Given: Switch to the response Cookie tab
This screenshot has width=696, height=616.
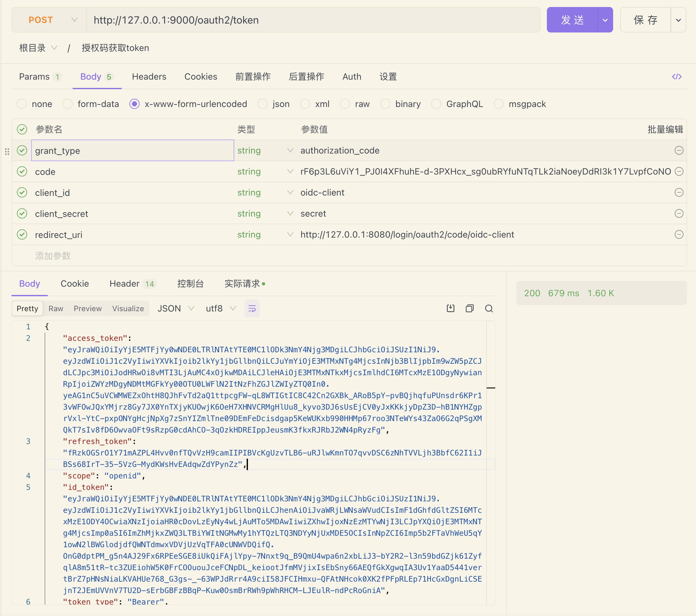Looking at the screenshot, I should tap(75, 284).
